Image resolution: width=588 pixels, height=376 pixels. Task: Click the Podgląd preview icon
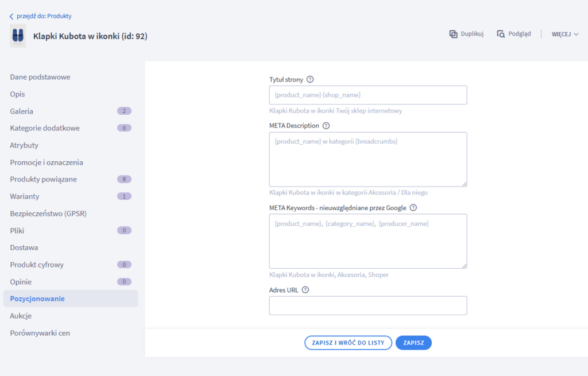501,34
